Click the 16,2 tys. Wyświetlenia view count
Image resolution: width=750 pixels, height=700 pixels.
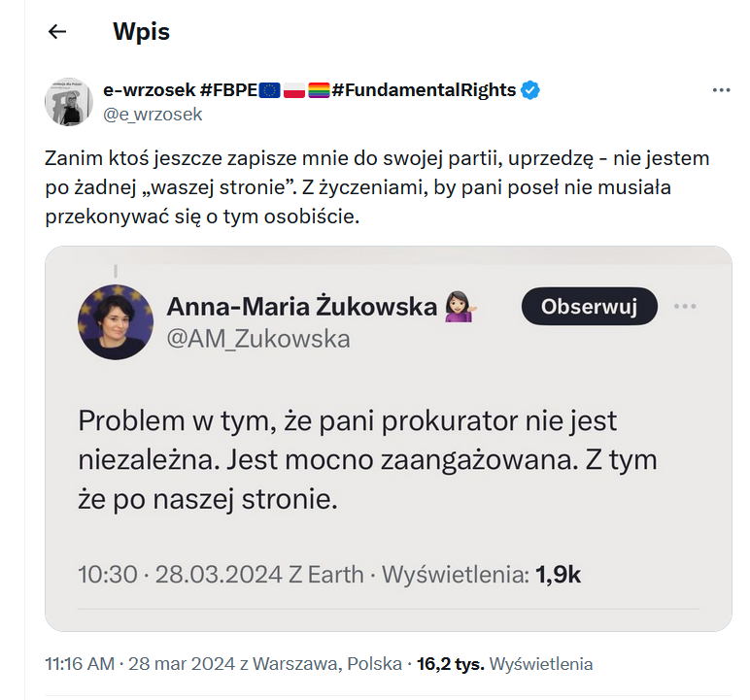pos(504,665)
